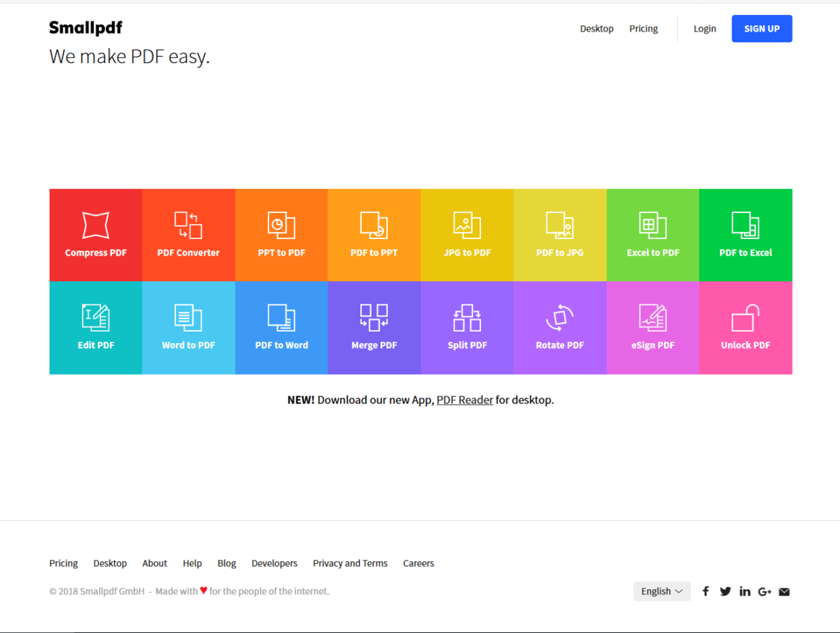Screen dimensions: 840x633
Task: Click the JPG to PDF icon
Action: click(467, 225)
